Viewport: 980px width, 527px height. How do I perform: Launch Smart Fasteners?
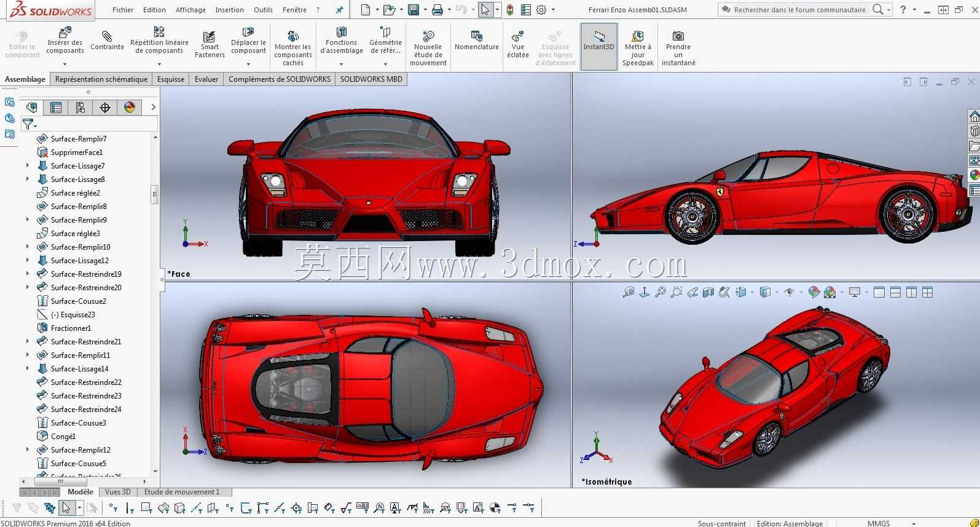pos(210,45)
